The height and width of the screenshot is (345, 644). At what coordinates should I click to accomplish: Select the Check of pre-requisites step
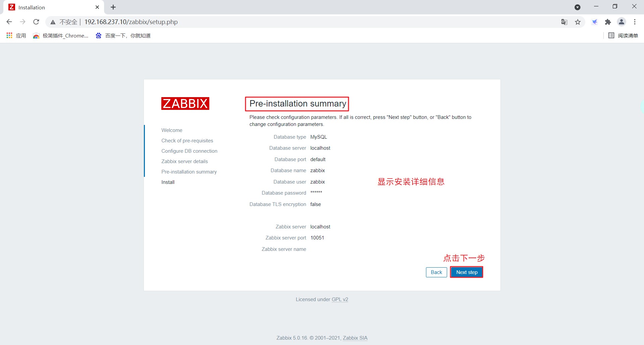tap(187, 141)
